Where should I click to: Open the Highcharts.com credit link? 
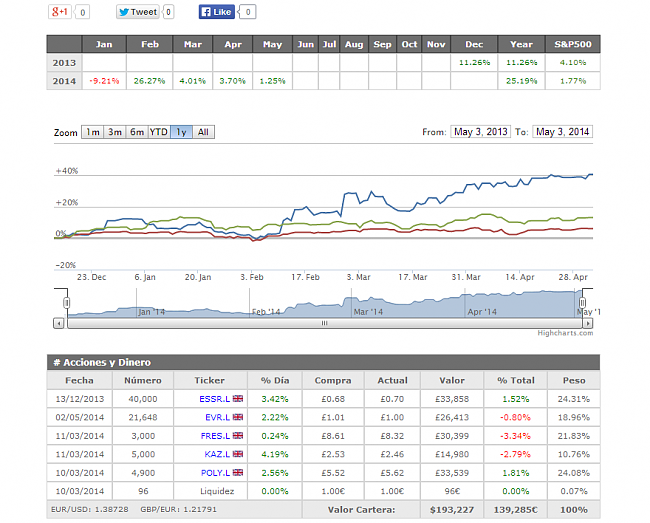(x=565, y=333)
